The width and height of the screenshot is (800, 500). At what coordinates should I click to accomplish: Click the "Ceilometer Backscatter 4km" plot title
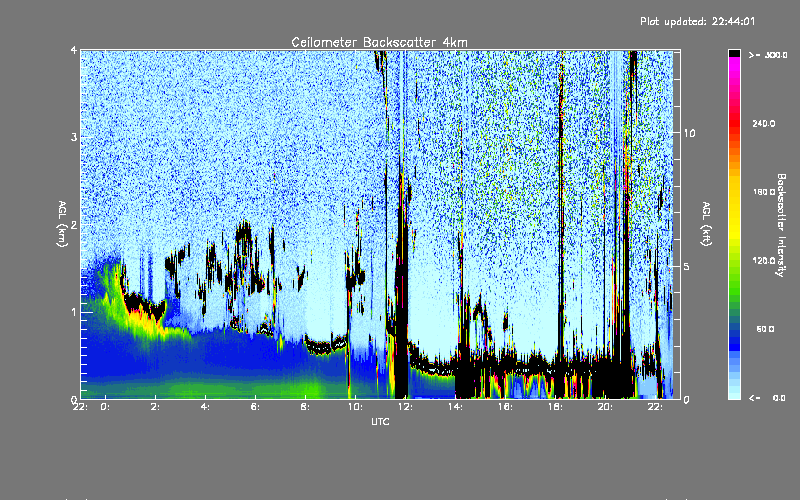coord(379,42)
